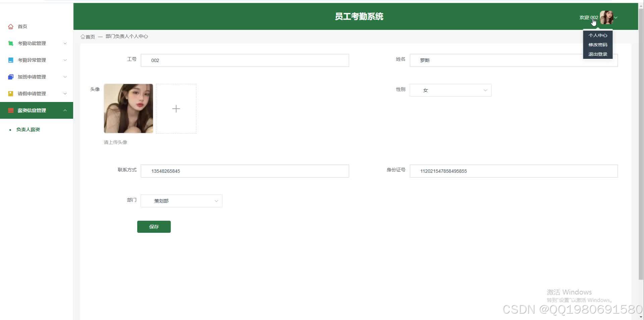Click the 保存 save button

[x=154, y=226]
